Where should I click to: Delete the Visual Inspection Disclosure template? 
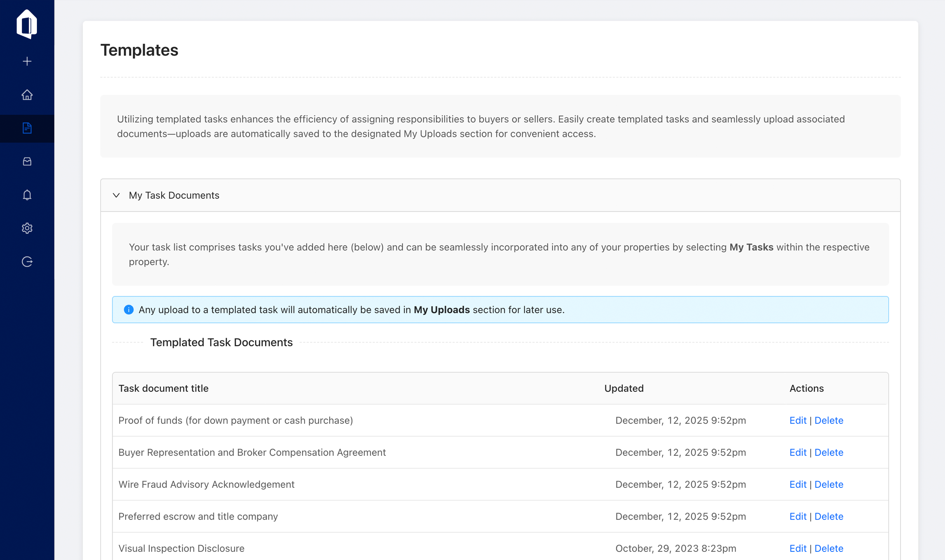829,548
